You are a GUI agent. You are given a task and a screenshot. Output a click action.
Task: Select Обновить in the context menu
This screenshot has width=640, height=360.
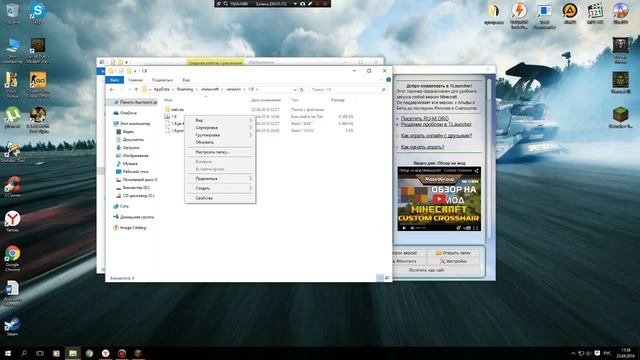point(220,142)
